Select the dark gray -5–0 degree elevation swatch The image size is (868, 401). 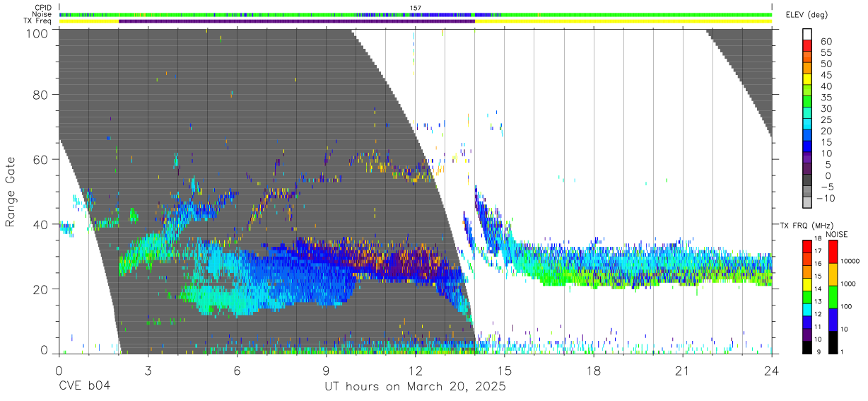pyautogui.click(x=807, y=181)
